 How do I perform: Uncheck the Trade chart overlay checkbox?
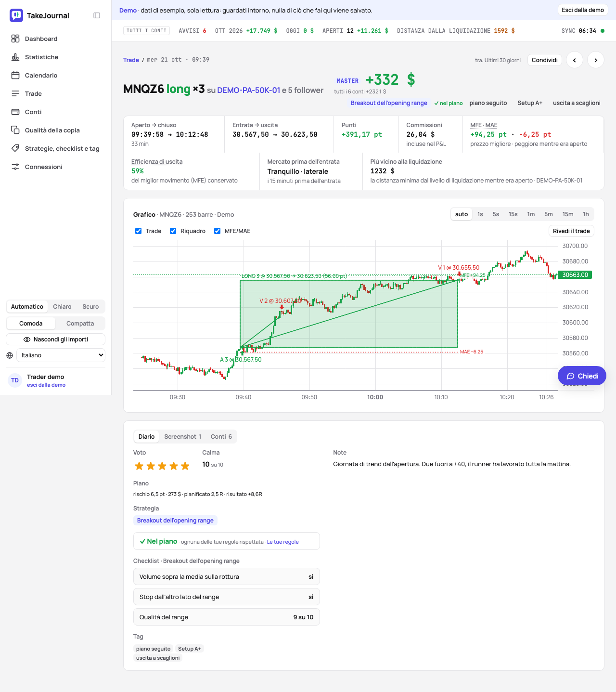[139, 231]
